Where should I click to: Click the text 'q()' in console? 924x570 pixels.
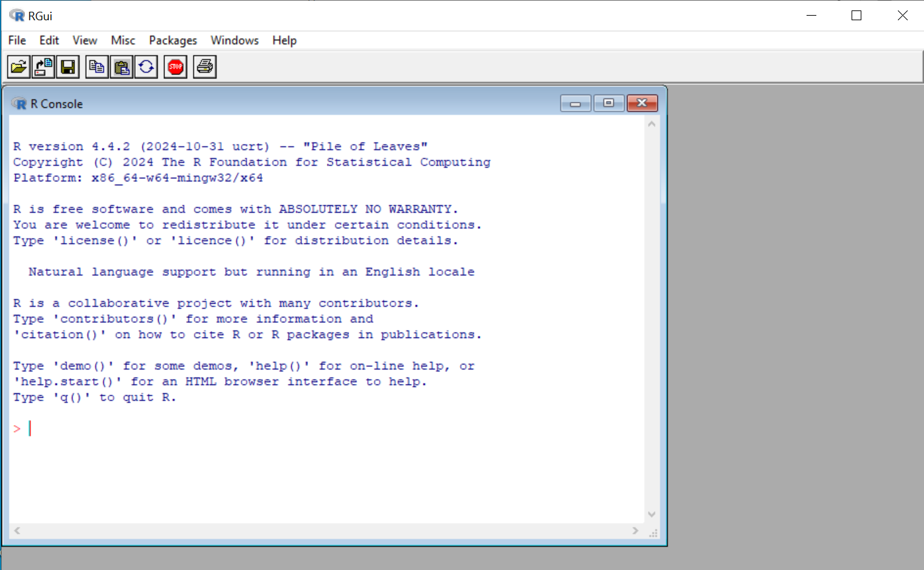point(72,397)
